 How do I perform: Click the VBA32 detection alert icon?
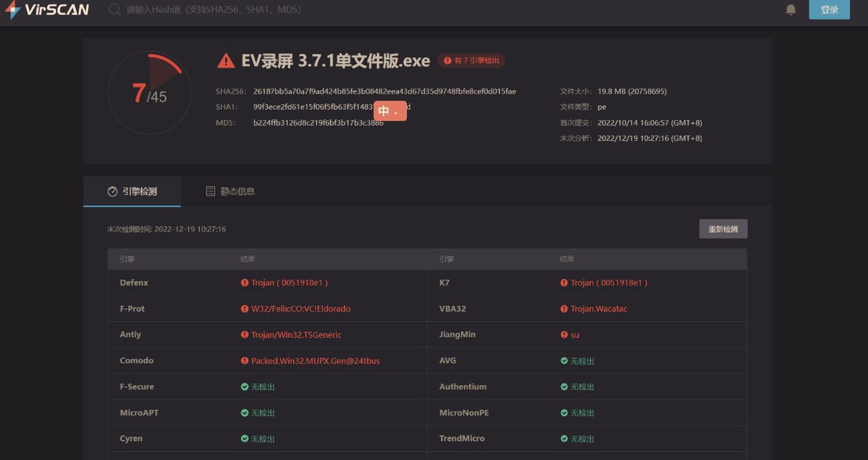[x=564, y=309]
